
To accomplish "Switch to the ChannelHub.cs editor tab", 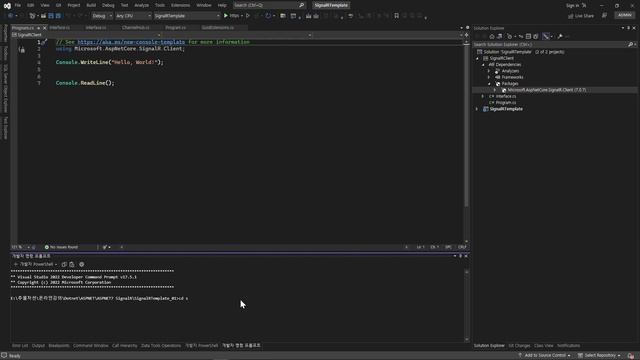I will pos(136,28).
